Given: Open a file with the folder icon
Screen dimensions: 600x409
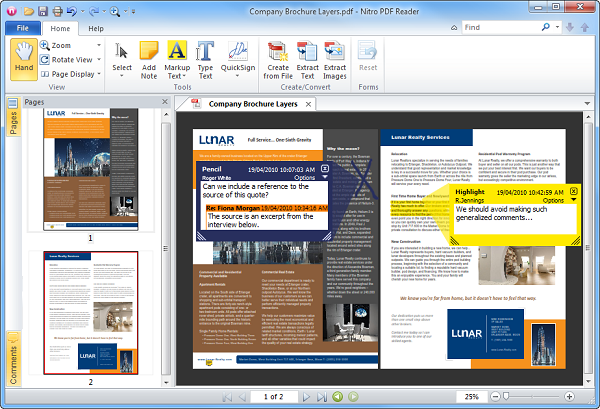Looking at the screenshot, I should [x=29, y=11].
